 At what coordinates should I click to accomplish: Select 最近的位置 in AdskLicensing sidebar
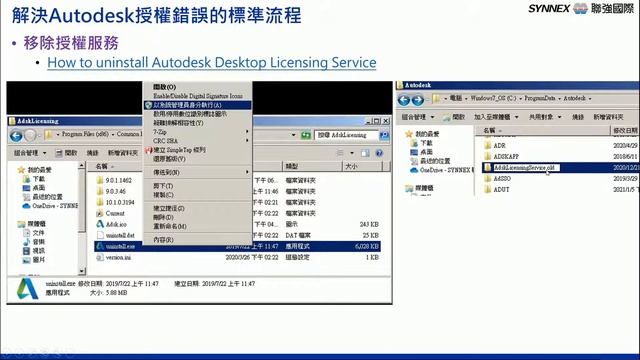click(x=43, y=197)
